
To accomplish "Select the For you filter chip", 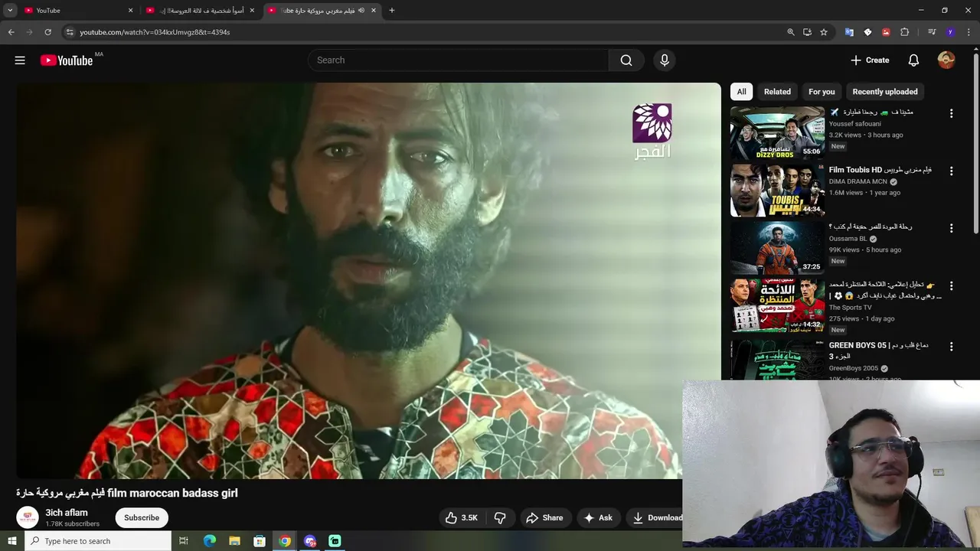I will (822, 92).
